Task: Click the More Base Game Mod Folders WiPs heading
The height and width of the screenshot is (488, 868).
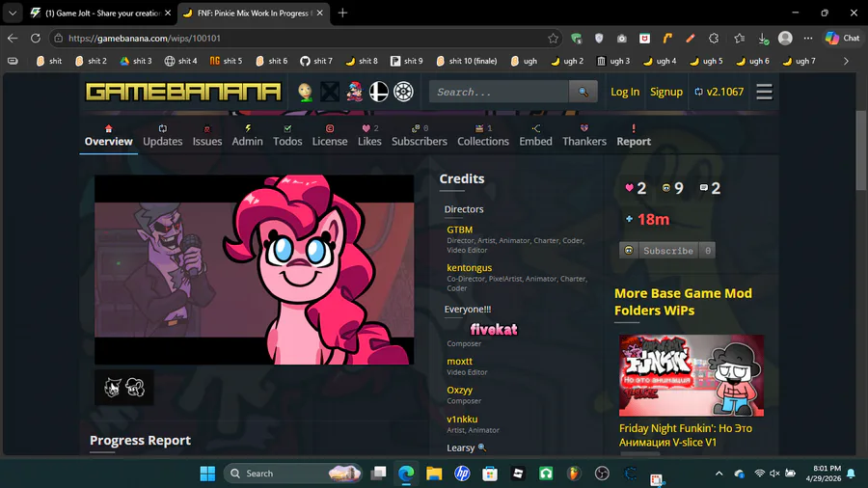Action: 683,302
